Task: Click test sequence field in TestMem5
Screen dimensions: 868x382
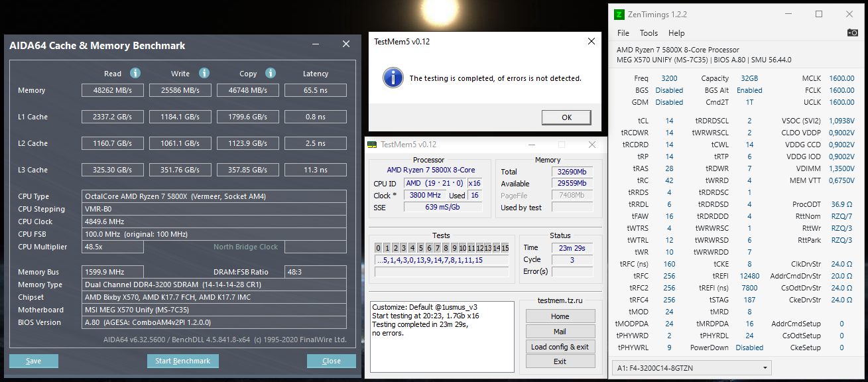Action: point(442,260)
